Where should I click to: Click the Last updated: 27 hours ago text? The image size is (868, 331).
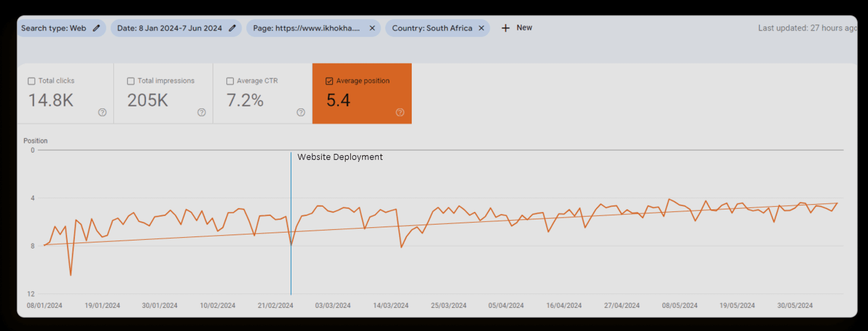pos(807,28)
